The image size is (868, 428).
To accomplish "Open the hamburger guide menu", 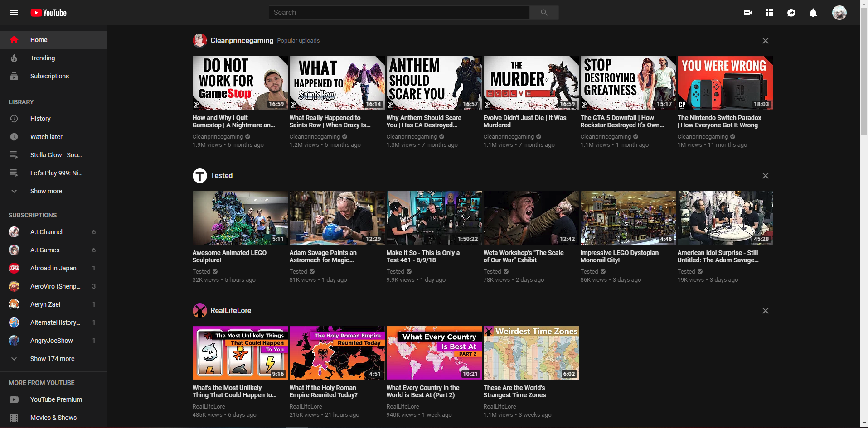I will [x=14, y=13].
